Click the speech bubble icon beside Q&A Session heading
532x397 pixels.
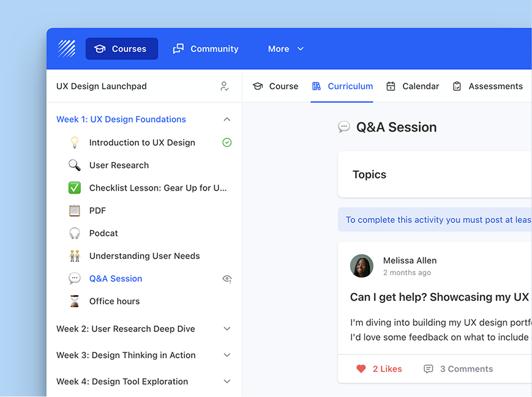[x=344, y=127]
